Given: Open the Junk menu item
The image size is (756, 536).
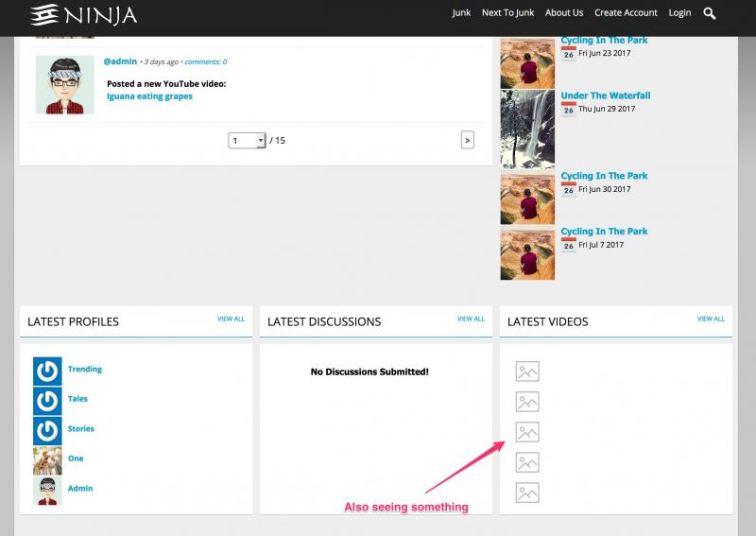Looking at the screenshot, I should (x=461, y=13).
